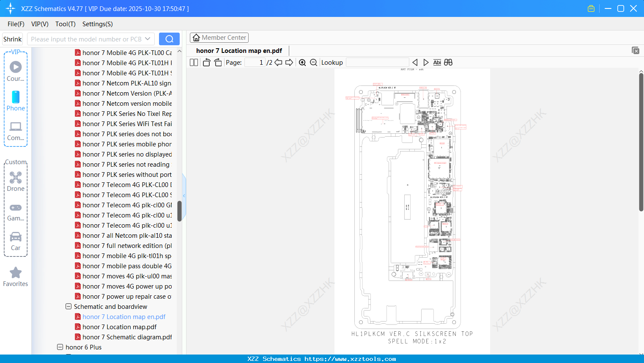The width and height of the screenshot is (644, 363).
Task: Click the yellow VIP store icon in title bar
Action: 591,8
